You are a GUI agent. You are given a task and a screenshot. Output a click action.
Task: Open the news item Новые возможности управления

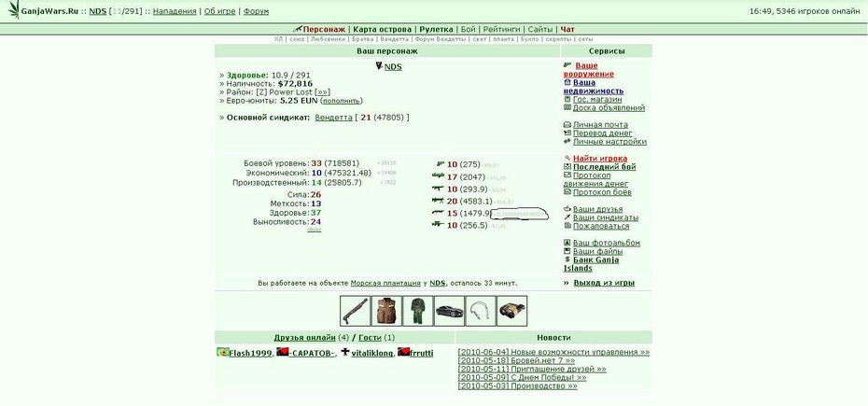tap(553, 352)
